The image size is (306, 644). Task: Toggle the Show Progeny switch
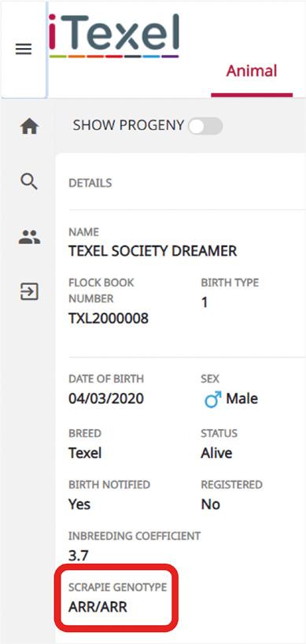[x=205, y=127]
